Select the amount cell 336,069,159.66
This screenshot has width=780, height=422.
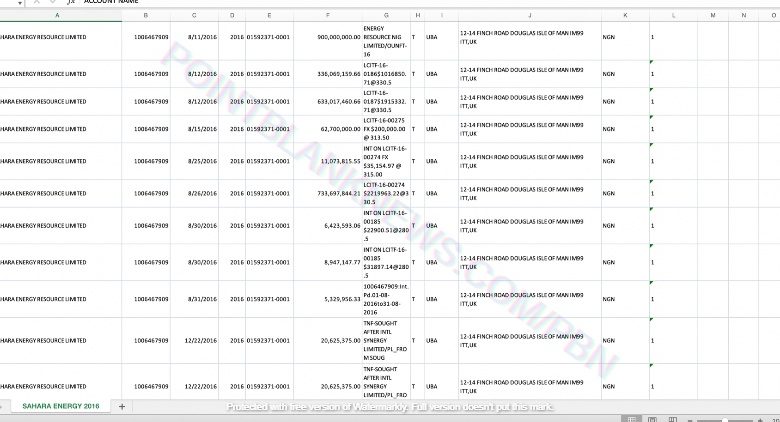[327, 74]
